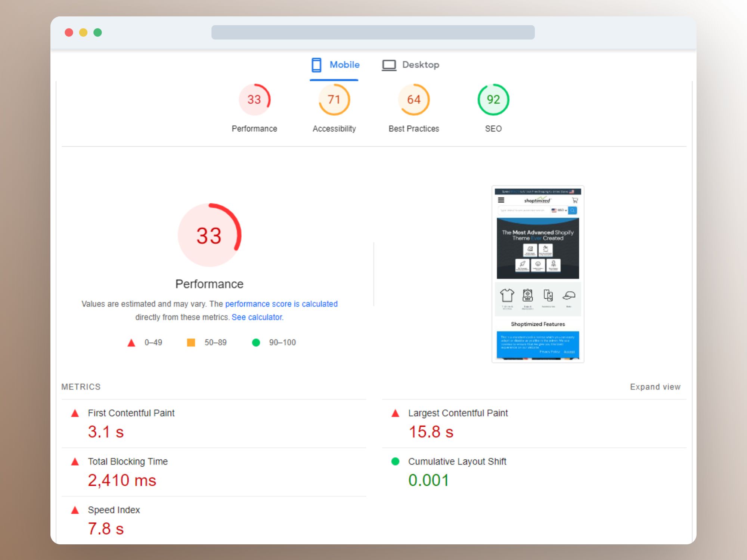Viewport: 747px width, 560px height.
Task: Click the desktop laptop icon
Action: click(389, 65)
